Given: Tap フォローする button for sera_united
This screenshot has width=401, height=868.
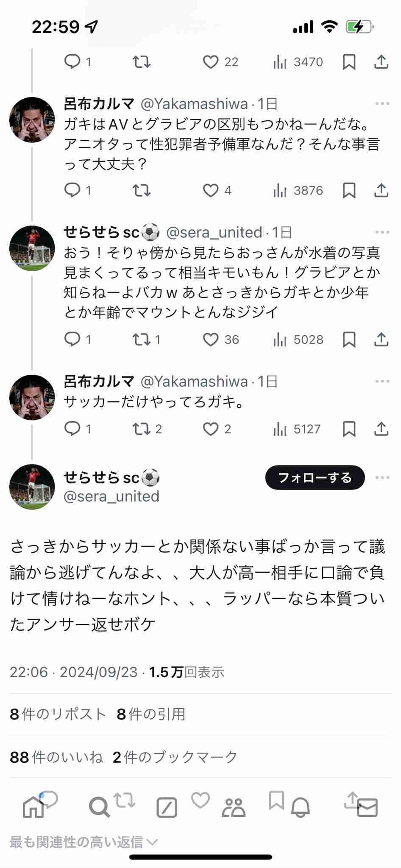Looking at the screenshot, I should coord(315,478).
